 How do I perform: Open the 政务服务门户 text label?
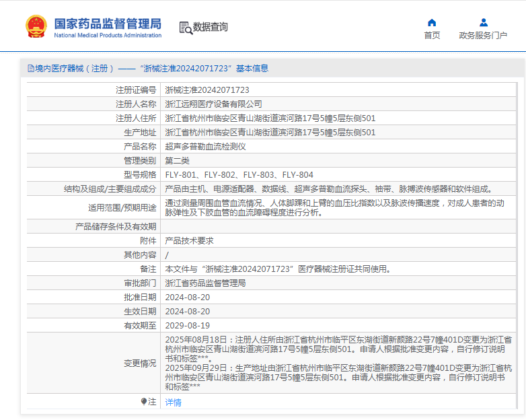(x=483, y=36)
